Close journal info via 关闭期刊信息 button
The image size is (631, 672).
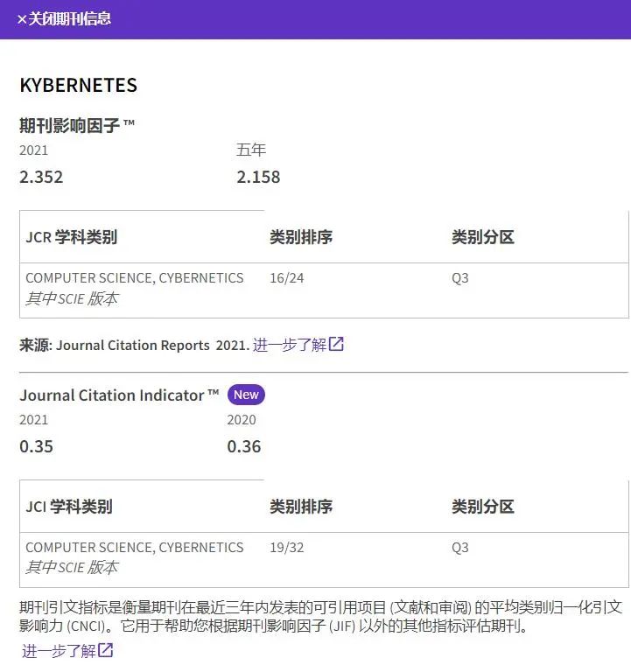point(64,19)
